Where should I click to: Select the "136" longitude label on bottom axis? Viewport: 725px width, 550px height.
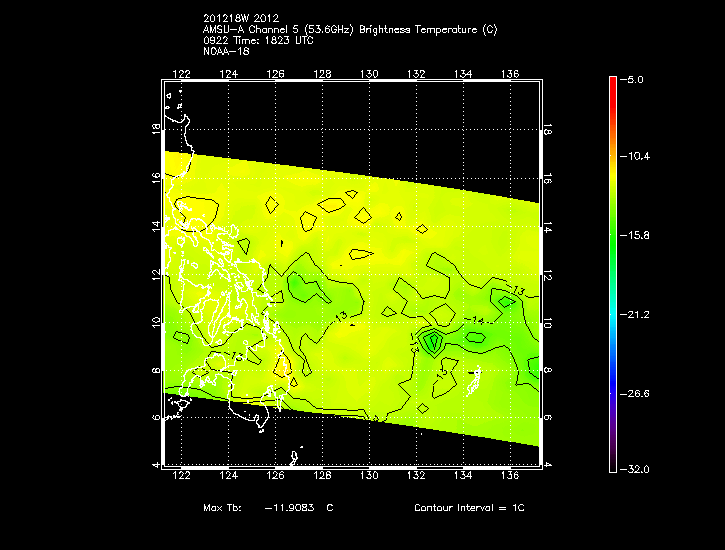pos(510,475)
